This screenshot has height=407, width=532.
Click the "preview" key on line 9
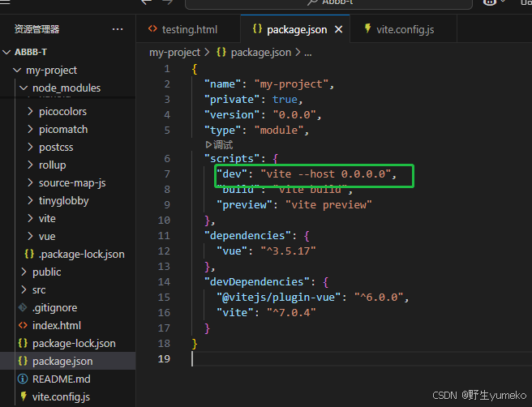(x=244, y=205)
